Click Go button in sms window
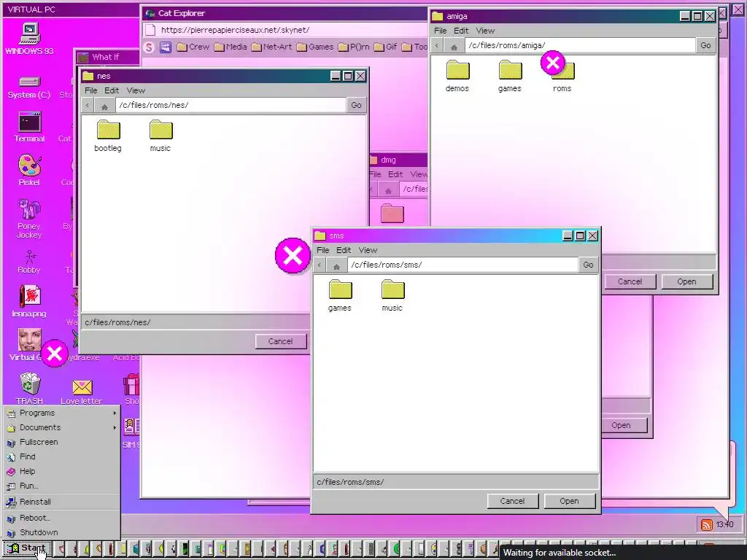The width and height of the screenshot is (747, 560). [x=589, y=265]
